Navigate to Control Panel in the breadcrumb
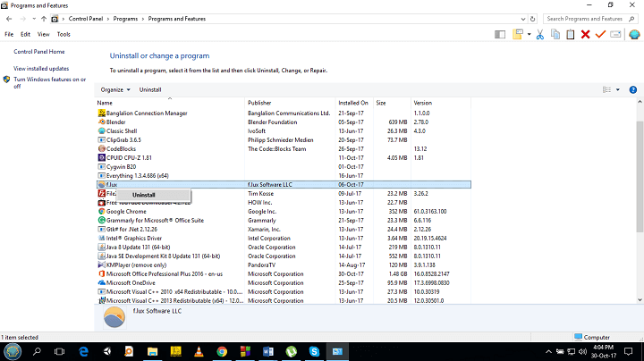This screenshot has width=644, height=361. pyautogui.click(x=86, y=19)
